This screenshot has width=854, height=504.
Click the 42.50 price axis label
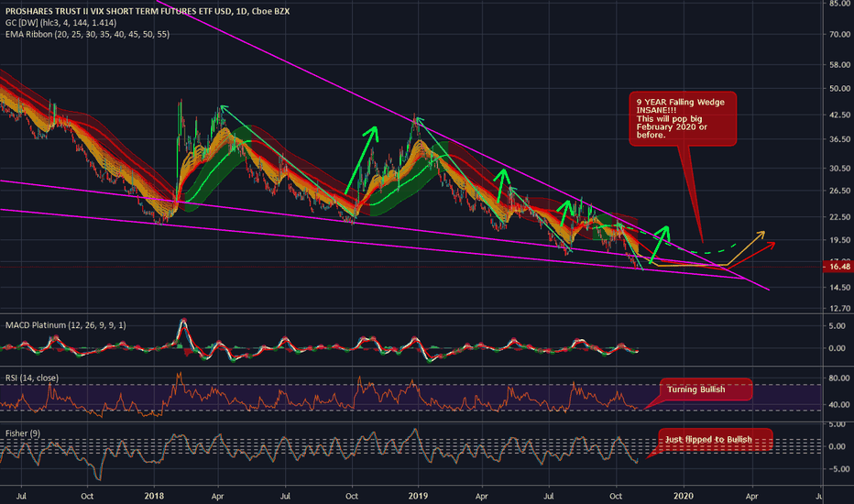tap(839, 115)
